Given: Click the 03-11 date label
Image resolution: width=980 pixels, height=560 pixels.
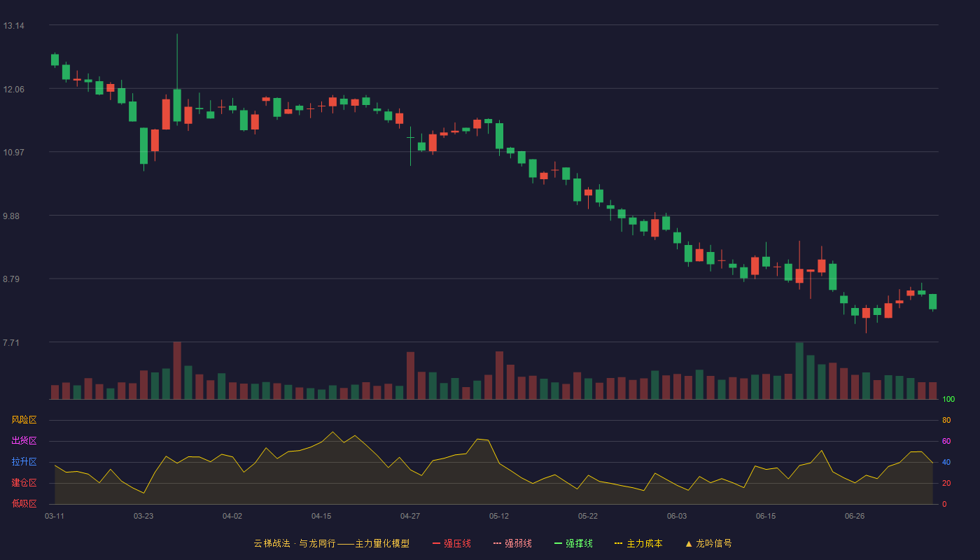Looking at the screenshot, I should pos(55,516).
